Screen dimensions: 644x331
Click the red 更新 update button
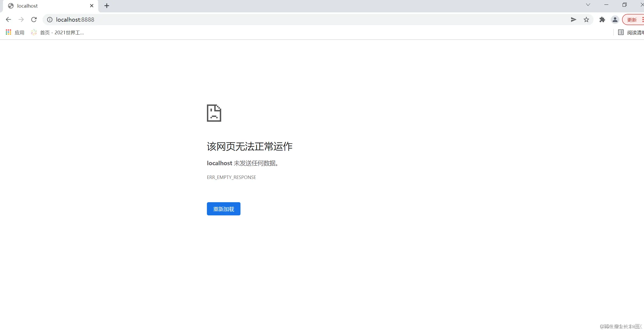point(632,20)
